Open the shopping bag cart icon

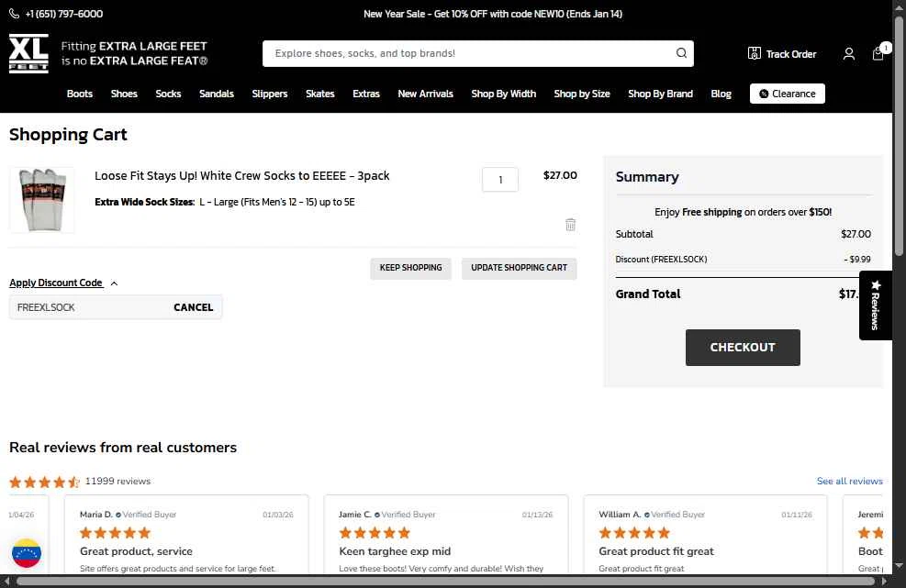click(878, 54)
